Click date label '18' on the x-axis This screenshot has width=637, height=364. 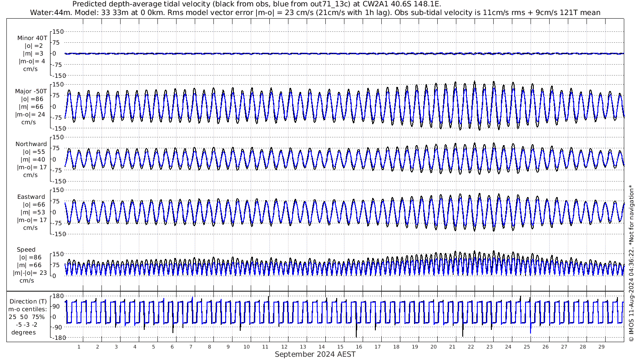click(x=396, y=347)
